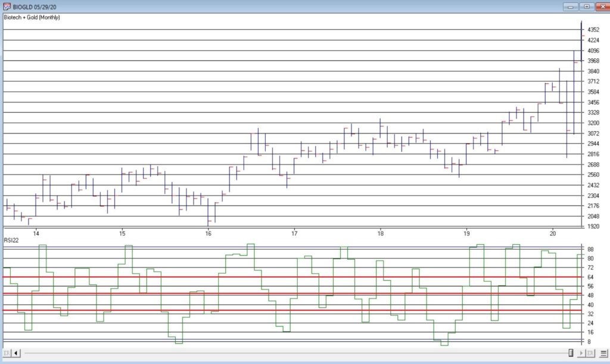Click the left ER button on bottom bar
The height and width of the screenshot is (364, 610).
7,353
